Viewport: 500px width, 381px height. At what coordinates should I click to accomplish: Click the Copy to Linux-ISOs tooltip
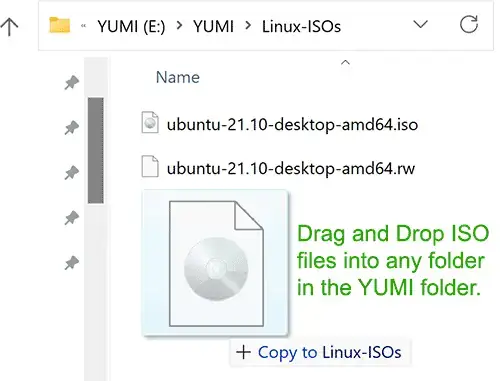pyautogui.click(x=320, y=353)
